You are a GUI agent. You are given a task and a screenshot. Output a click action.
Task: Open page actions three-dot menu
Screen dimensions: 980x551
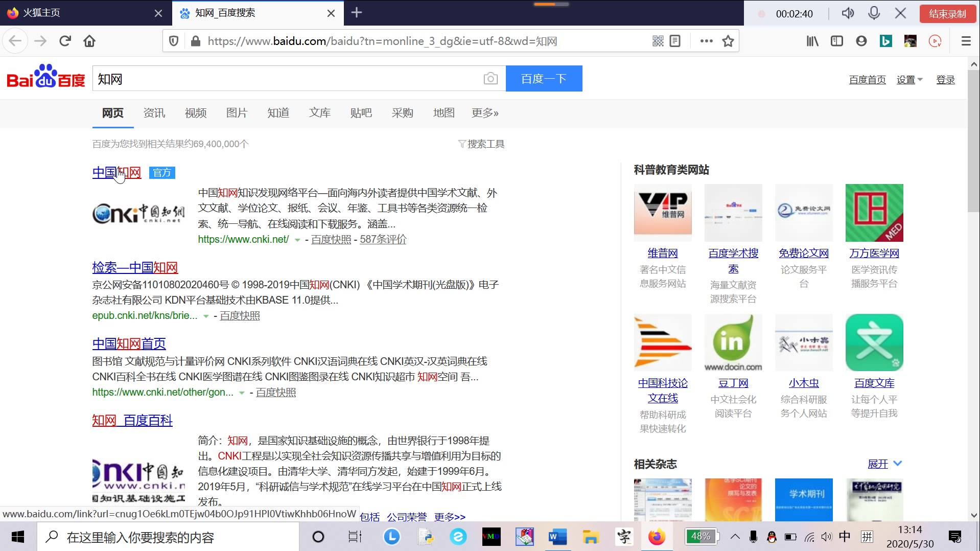coord(707,41)
